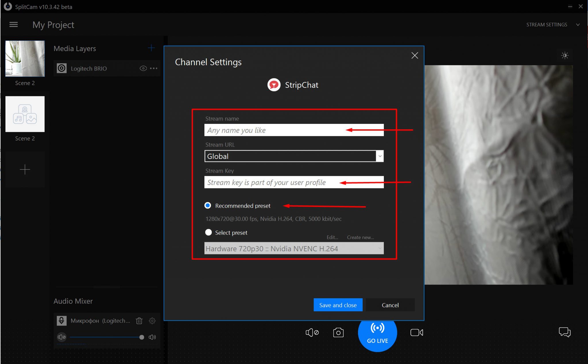Click Save and close button
This screenshot has width=588, height=364.
click(338, 305)
